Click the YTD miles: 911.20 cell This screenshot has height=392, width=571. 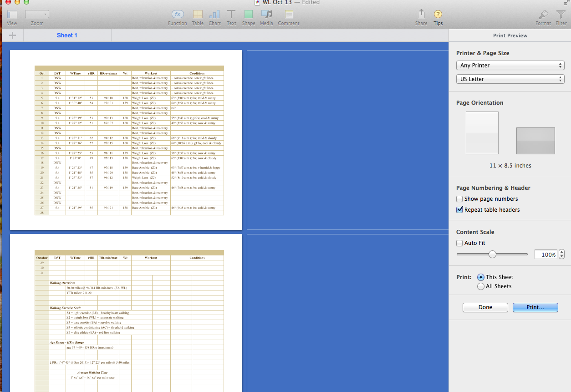coord(79,293)
